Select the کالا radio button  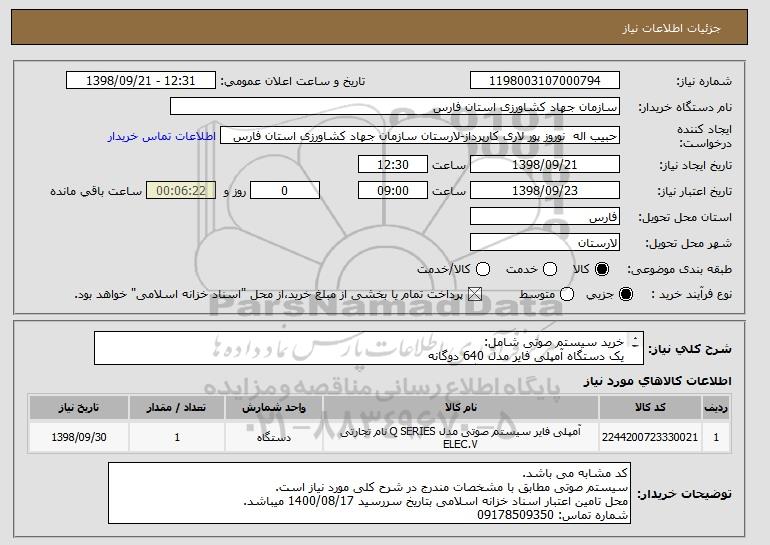click(x=602, y=269)
